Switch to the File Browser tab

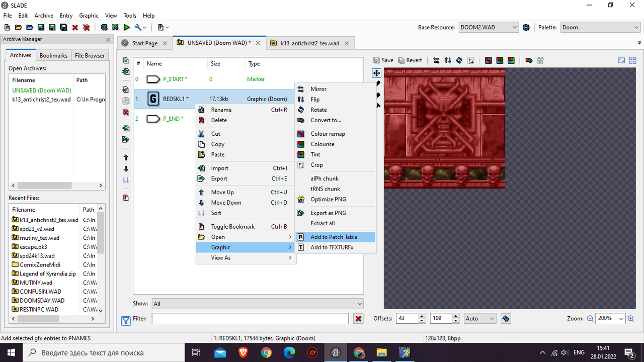90,55
